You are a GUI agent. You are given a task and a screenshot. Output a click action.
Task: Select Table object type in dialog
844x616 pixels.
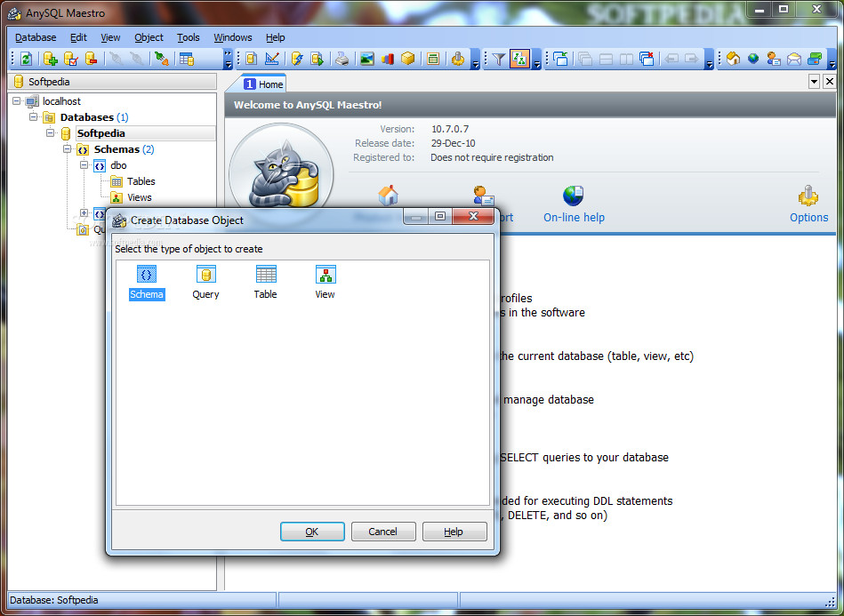click(x=265, y=283)
